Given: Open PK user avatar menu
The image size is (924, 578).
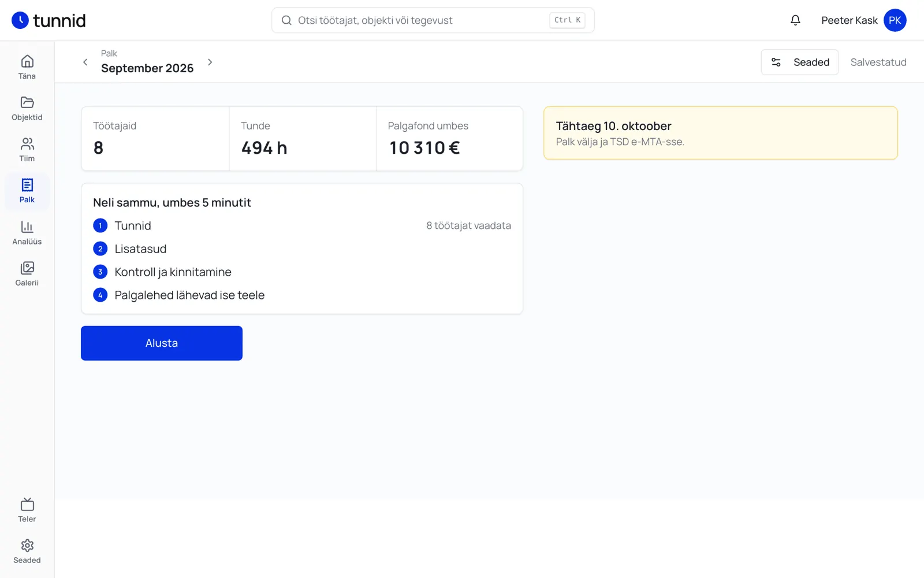Looking at the screenshot, I should (x=895, y=20).
